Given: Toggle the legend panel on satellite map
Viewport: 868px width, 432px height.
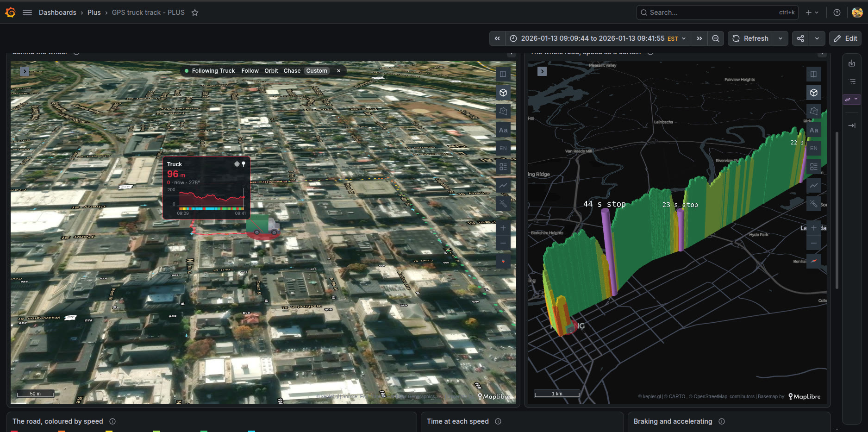Looking at the screenshot, I should pos(503,167).
